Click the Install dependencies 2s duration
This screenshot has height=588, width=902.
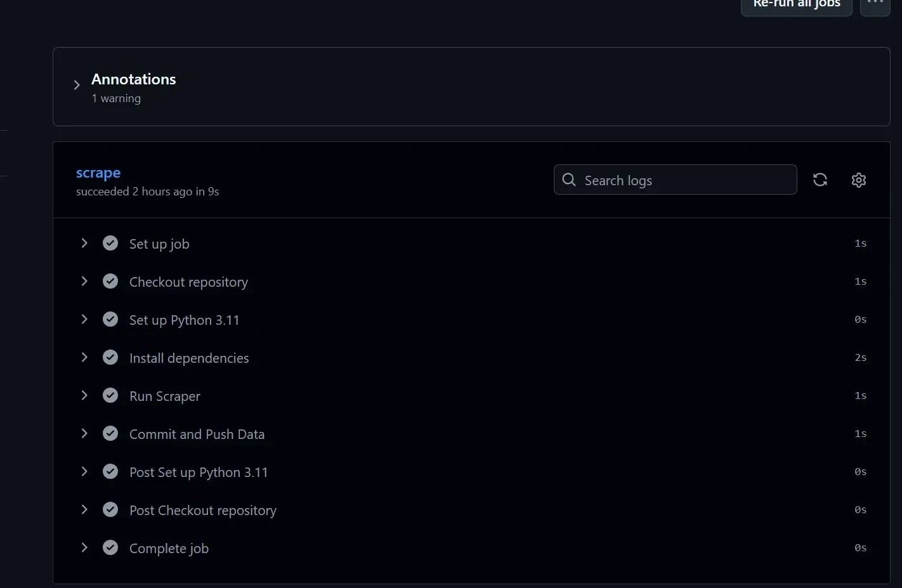860,358
